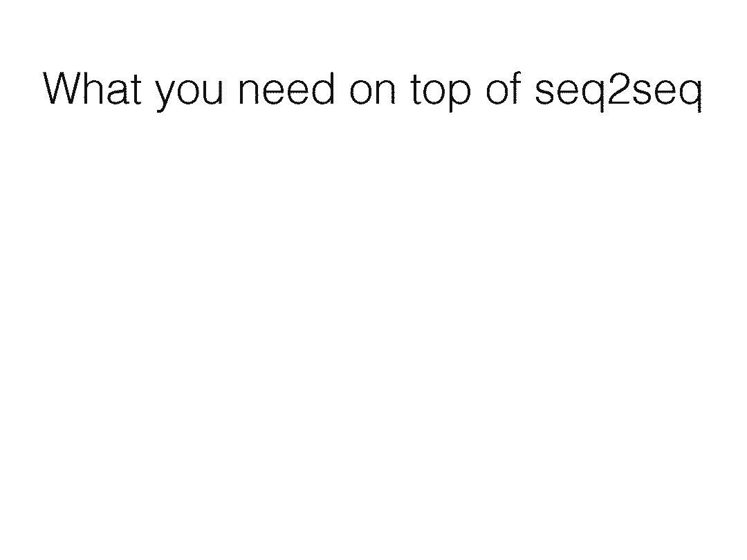This screenshot has height=560, width=747.
Task: Click the letter "t" ending "What"
Action: [137, 89]
